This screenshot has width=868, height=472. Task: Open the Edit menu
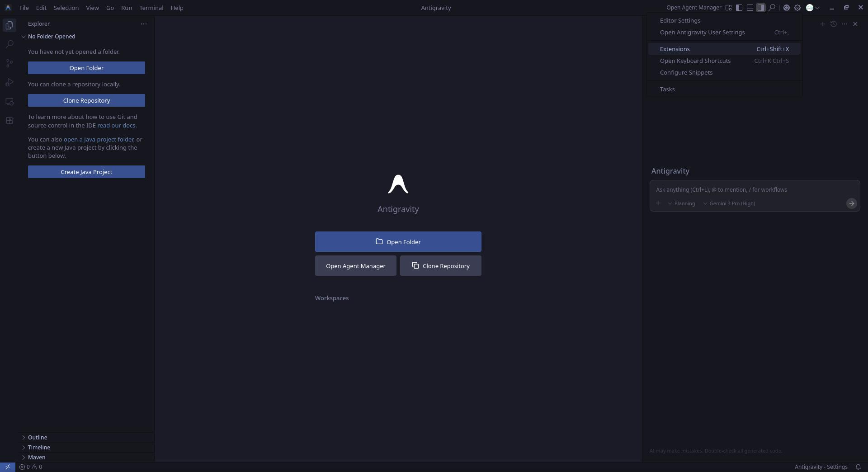(41, 8)
